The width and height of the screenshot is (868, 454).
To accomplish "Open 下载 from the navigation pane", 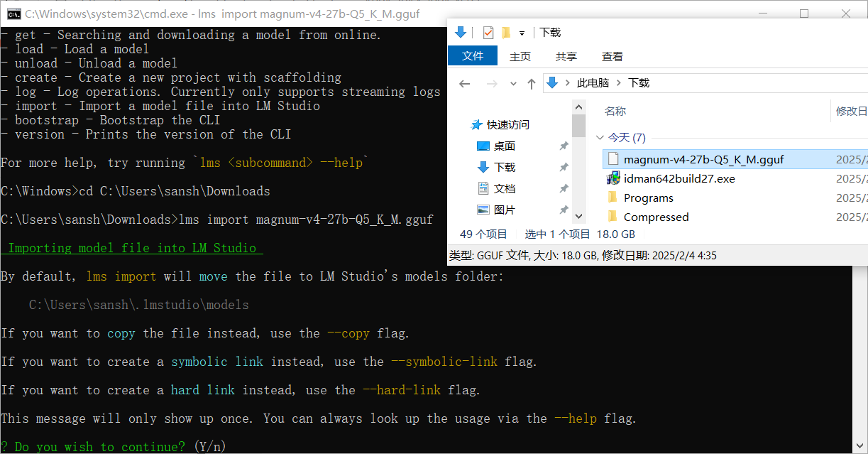I will click(x=505, y=168).
